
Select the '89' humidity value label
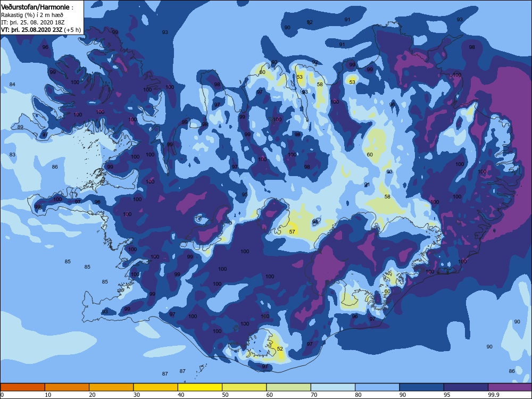click(20, 127)
